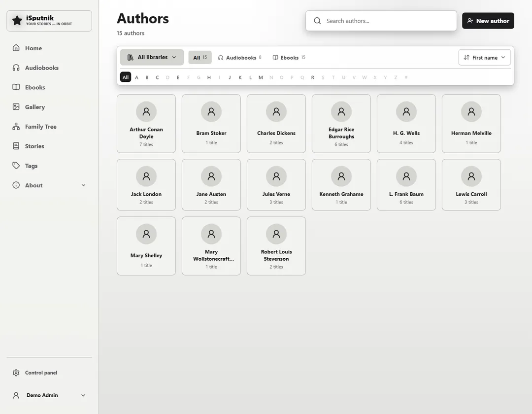
Task: Click the sort arrows icon beside First name
Action: [x=466, y=57]
